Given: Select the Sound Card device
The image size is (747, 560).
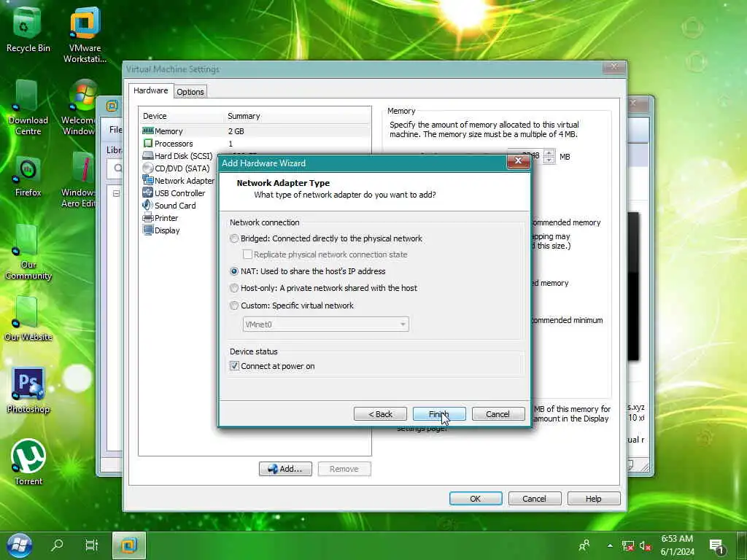Looking at the screenshot, I should [x=169, y=205].
